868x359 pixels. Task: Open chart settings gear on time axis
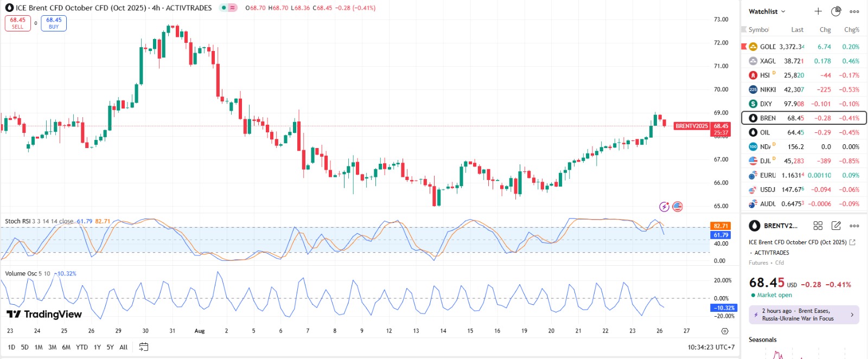point(725,331)
